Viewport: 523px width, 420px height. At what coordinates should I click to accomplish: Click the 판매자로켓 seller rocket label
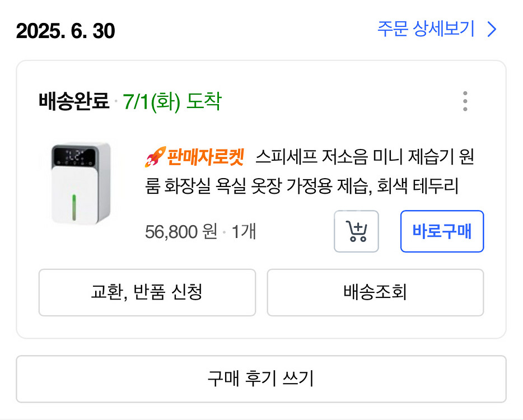(205, 158)
